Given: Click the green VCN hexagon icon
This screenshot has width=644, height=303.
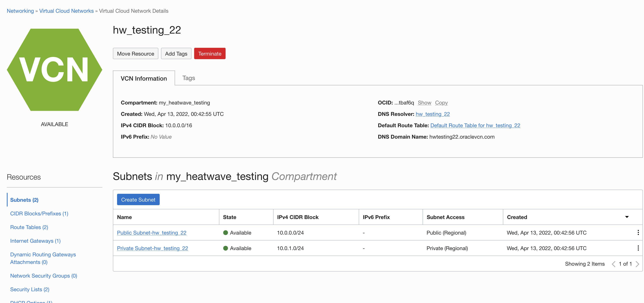Looking at the screenshot, I should click(55, 70).
